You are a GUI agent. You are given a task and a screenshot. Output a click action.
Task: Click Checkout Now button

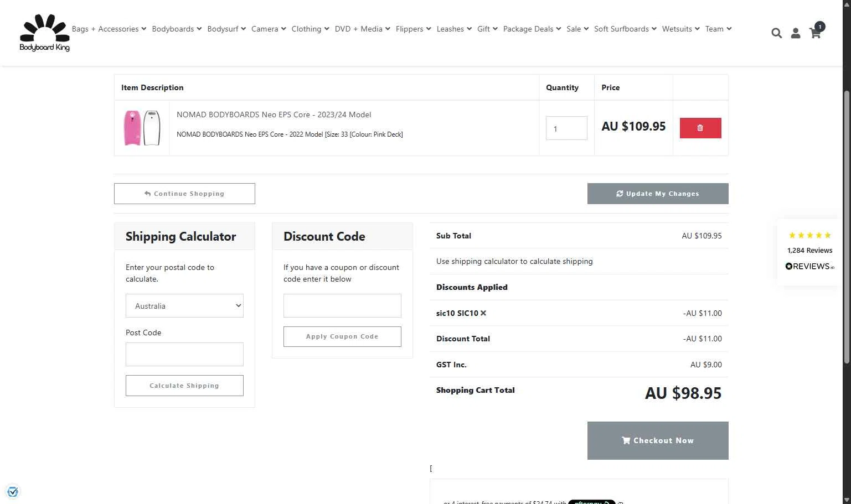(658, 440)
